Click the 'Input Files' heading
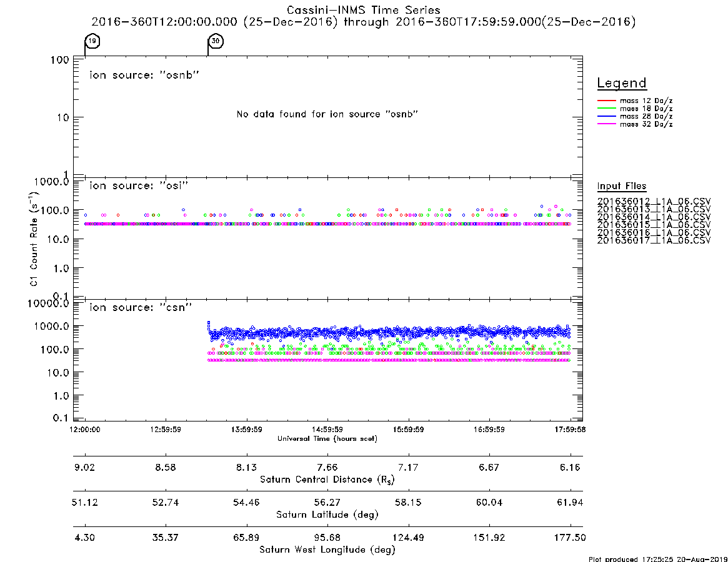Viewport: 728px width, 562px height. [622, 186]
